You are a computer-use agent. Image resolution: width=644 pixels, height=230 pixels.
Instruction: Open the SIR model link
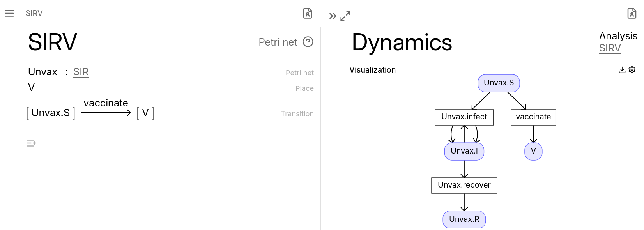81,72
